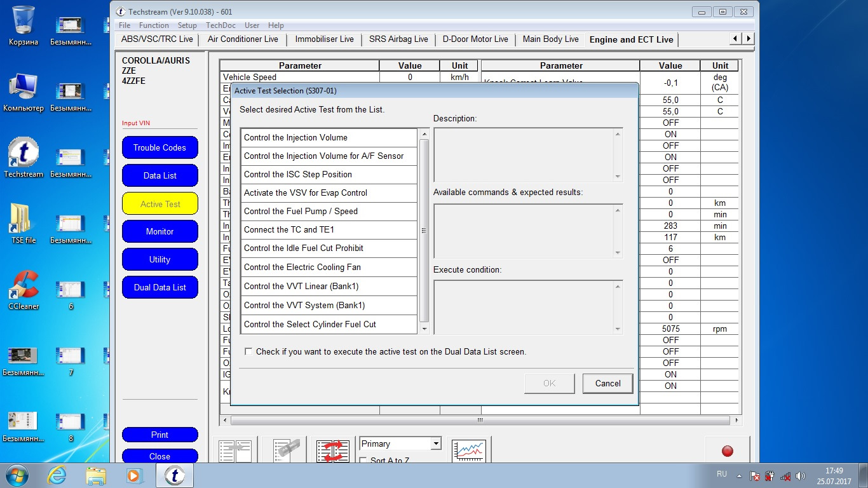The image size is (868, 488).
Task: Select Control the Injection Volume test
Action: 329,137
